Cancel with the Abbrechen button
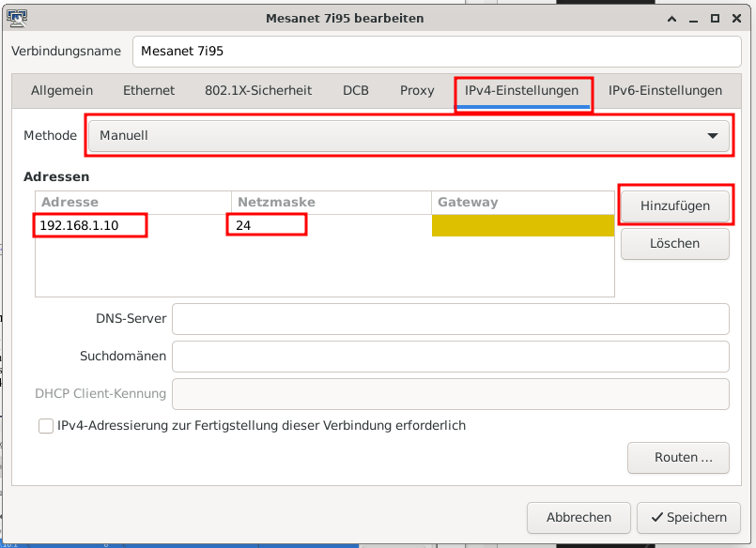This screenshot has width=756, height=548. click(579, 518)
